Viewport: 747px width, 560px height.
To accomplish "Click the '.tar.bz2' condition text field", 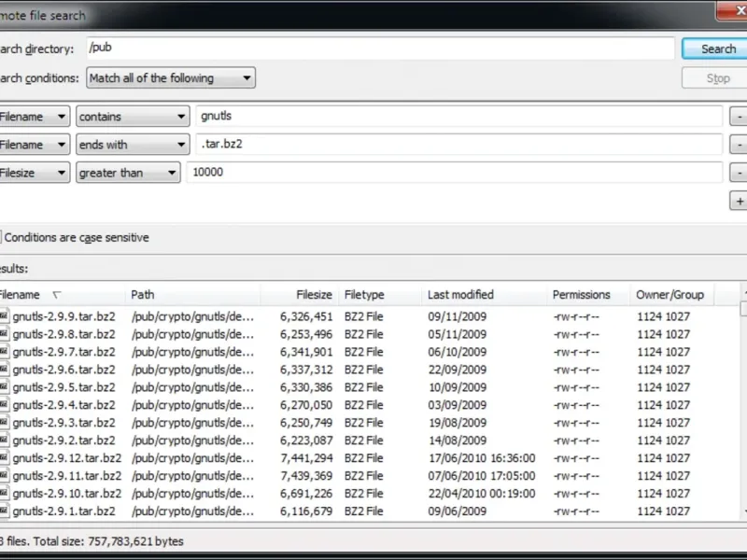I will tap(458, 145).
